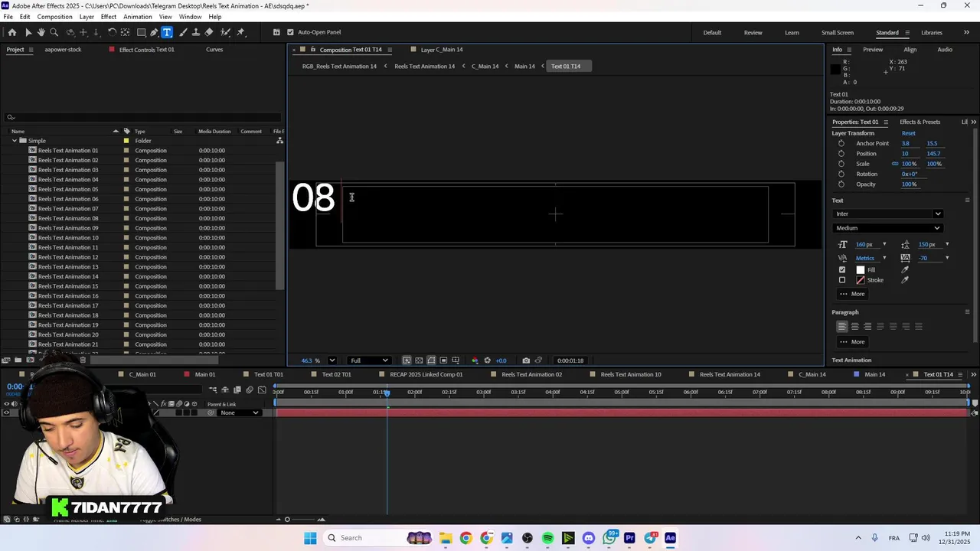Screen dimensions: 980x551
Task: Open the font size dropdown arrow
Action: 884,245
